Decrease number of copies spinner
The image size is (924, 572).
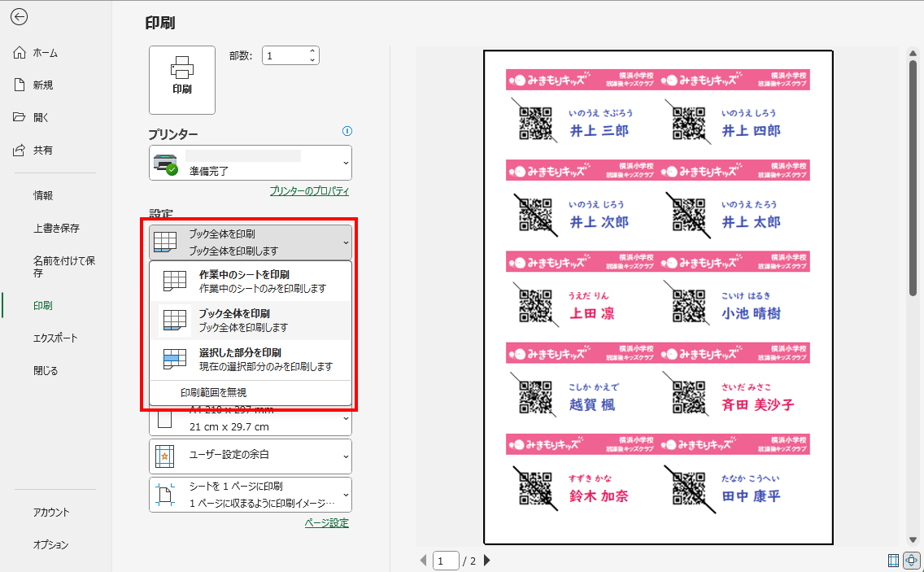coord(312,59)
